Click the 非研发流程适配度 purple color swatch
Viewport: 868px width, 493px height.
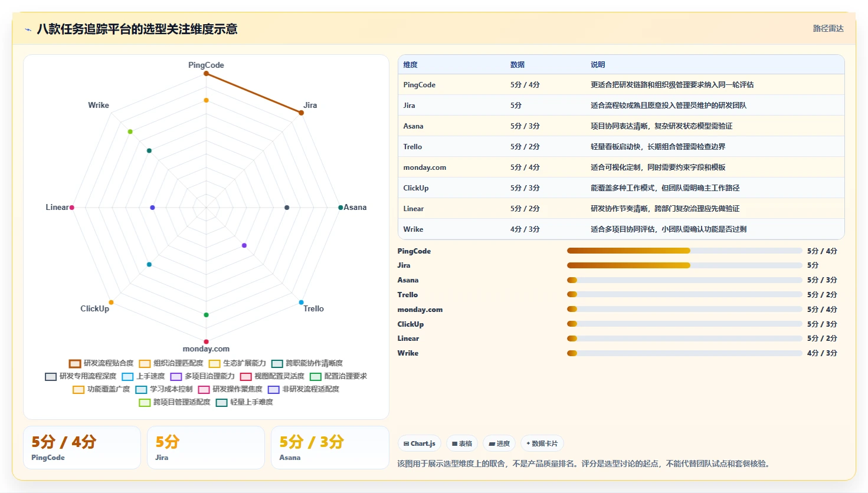coord(273,389)
